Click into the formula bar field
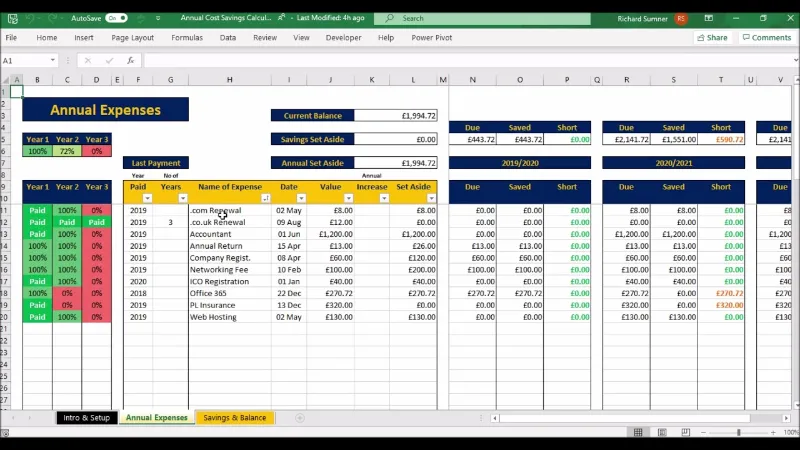Screen dimensions: 800x450 [x=467, y=60]
